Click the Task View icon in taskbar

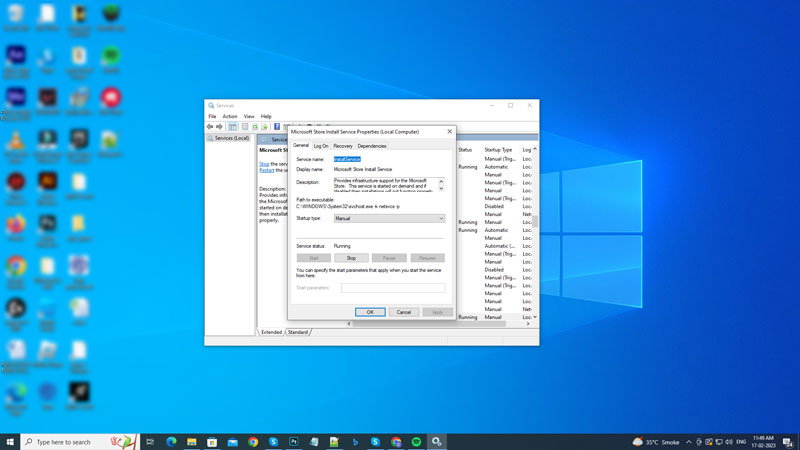pos(150,441)
